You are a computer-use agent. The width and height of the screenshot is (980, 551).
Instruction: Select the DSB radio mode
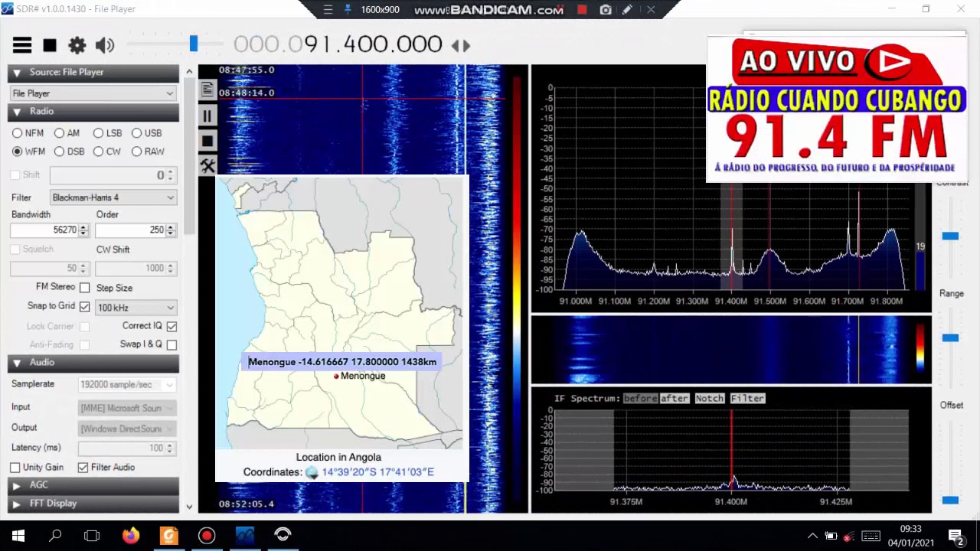point(59,152)
